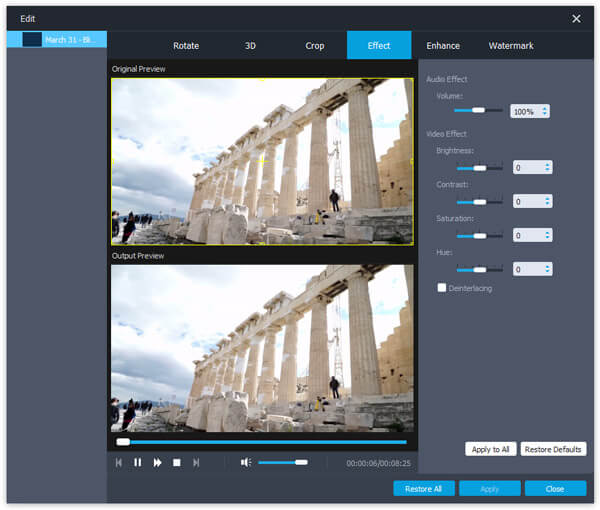Mute audio using the speaker icon

coord(246,463)
